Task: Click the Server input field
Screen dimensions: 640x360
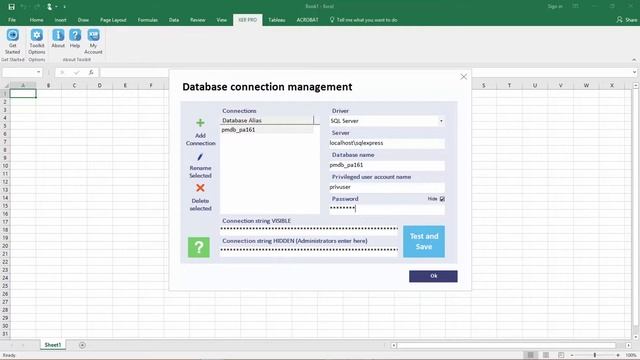Action: [x=387, y=143]
